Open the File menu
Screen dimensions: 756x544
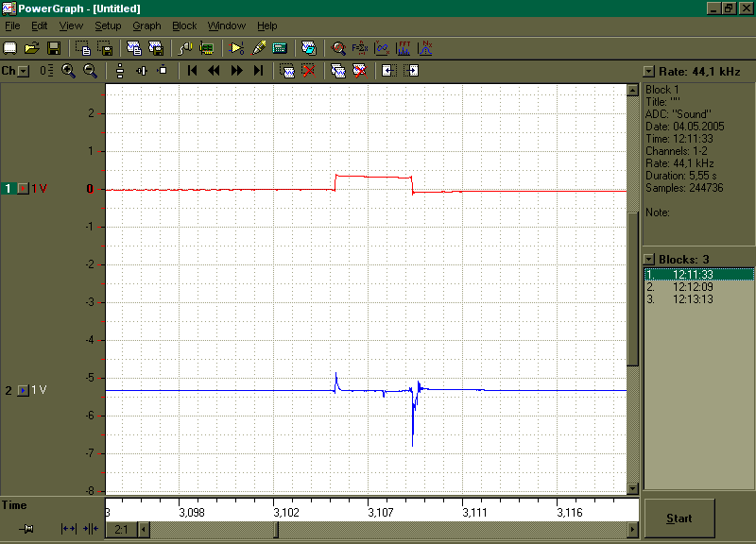(x=12, y=26)
